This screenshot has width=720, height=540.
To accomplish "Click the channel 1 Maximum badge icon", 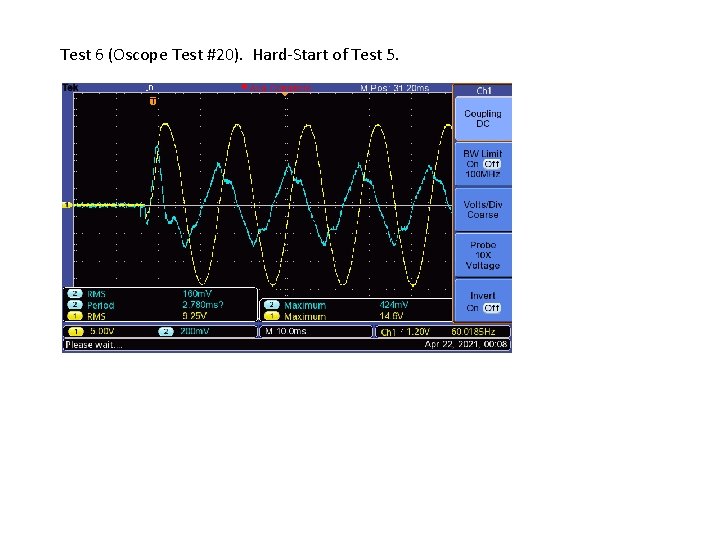I will [x=272, y=316].
